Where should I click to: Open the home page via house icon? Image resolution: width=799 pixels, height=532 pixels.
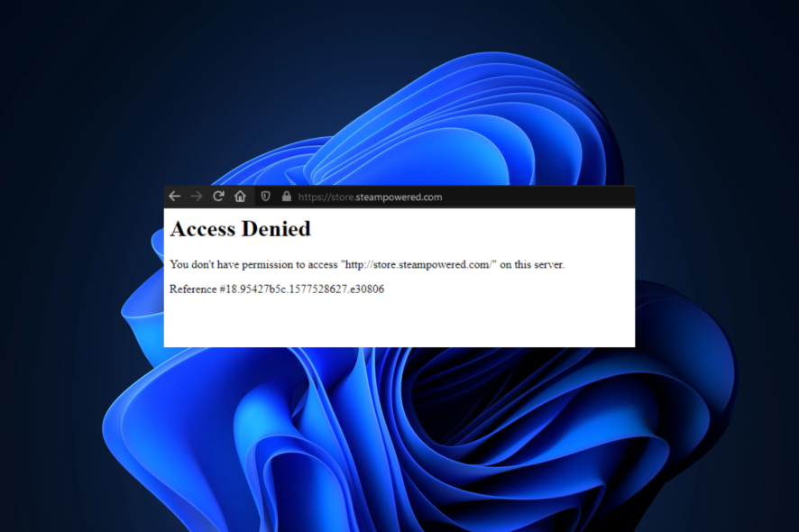pyautogui.click(x=240, y=197)
